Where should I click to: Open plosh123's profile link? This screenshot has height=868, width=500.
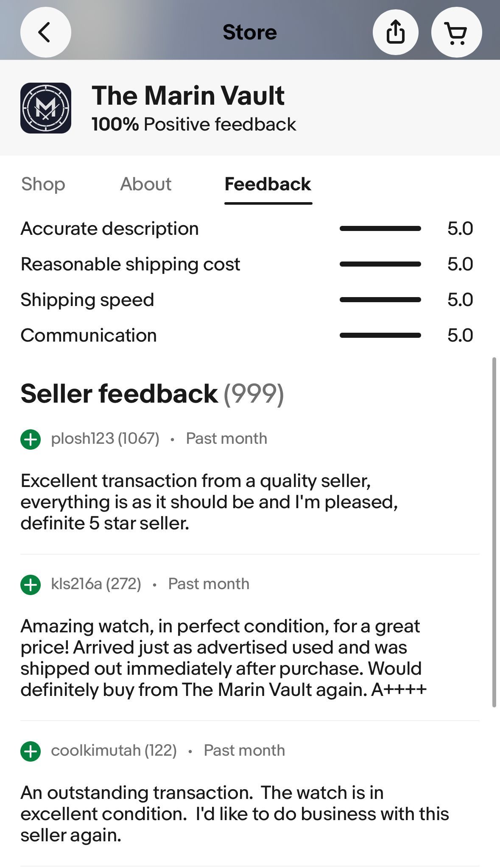(105, 438)
